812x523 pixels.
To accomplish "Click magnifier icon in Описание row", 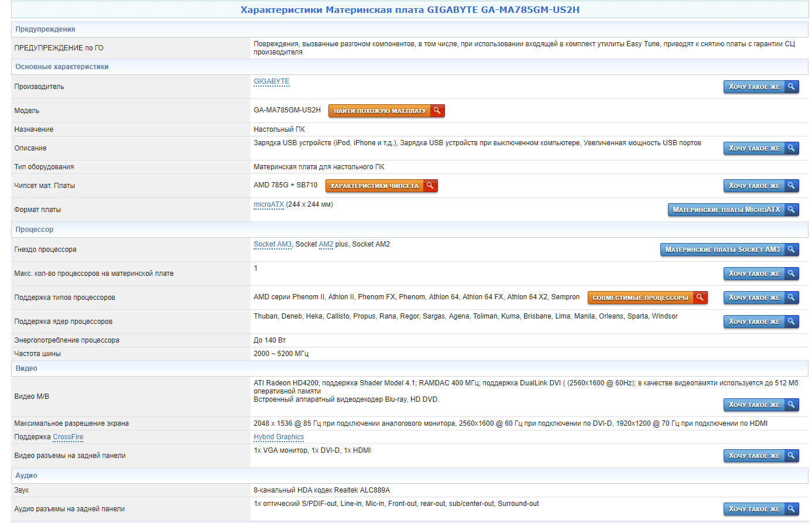I will [x=792, y=148].
